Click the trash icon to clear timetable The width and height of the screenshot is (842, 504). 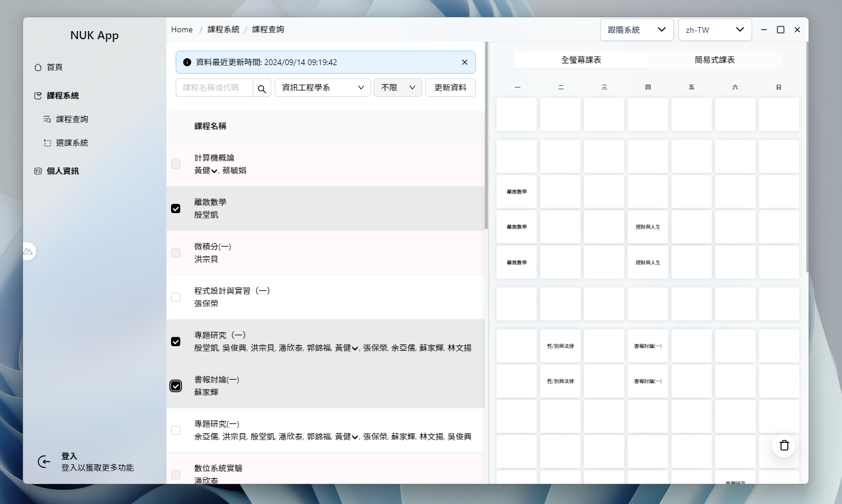pyautogui.click(x=784, y=445)
